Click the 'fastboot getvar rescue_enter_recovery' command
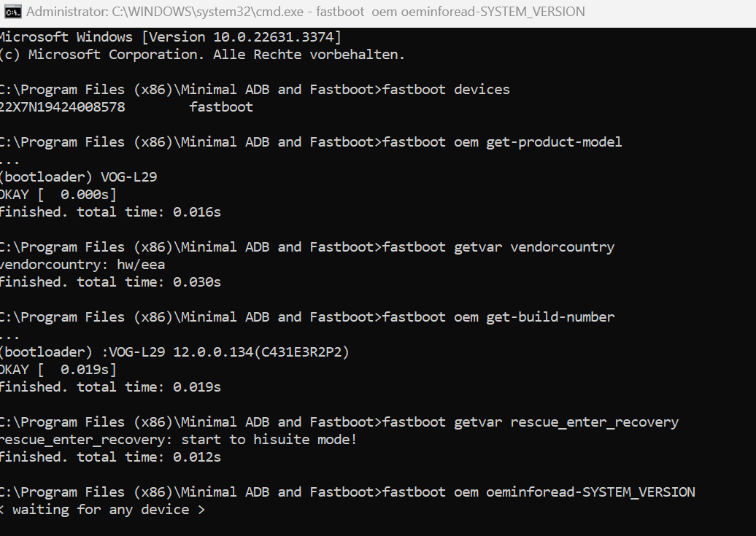The height and width of the screenshot is (536, 756). 531,422
